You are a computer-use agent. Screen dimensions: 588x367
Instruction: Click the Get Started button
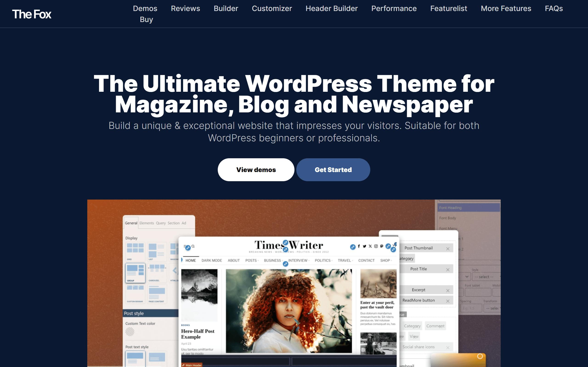click(333, 170)
